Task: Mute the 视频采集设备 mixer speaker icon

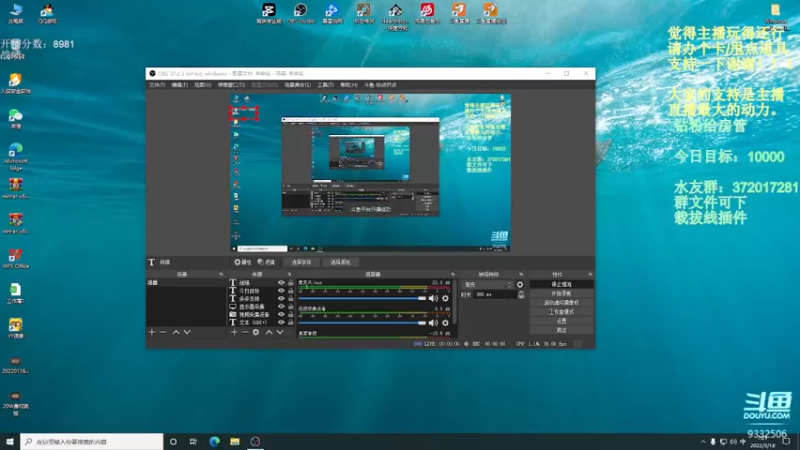Action: pos(433,322)
